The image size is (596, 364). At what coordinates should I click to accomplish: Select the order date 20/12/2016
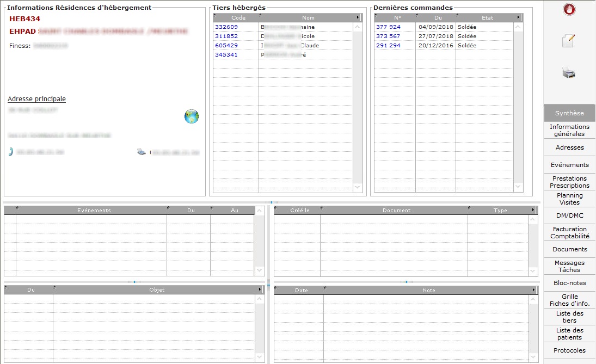click(436, 45)
